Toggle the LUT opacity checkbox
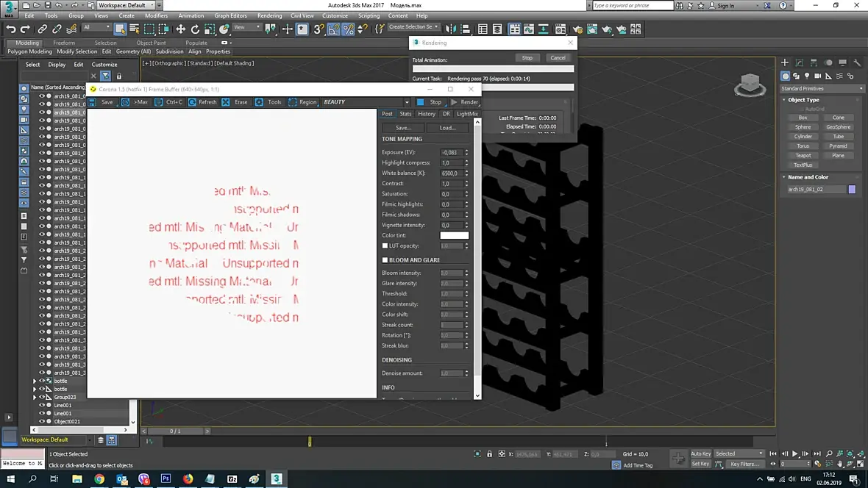Image resolution: width=868 pixels, height=488 pixels. click(x=385, y=245)
